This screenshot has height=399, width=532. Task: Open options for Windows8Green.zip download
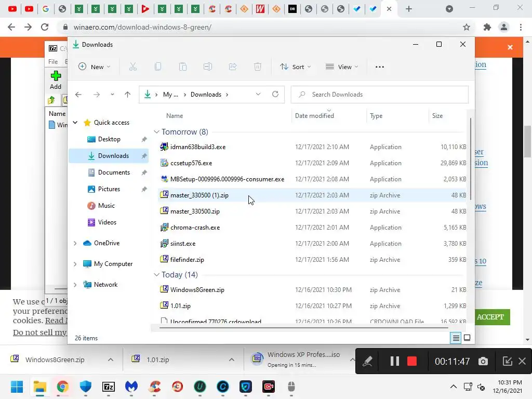(x=111, y=360)
